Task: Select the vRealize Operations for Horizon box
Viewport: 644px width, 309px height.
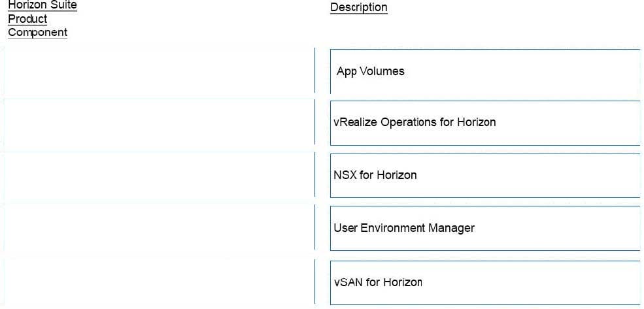Action: point(486,123)
